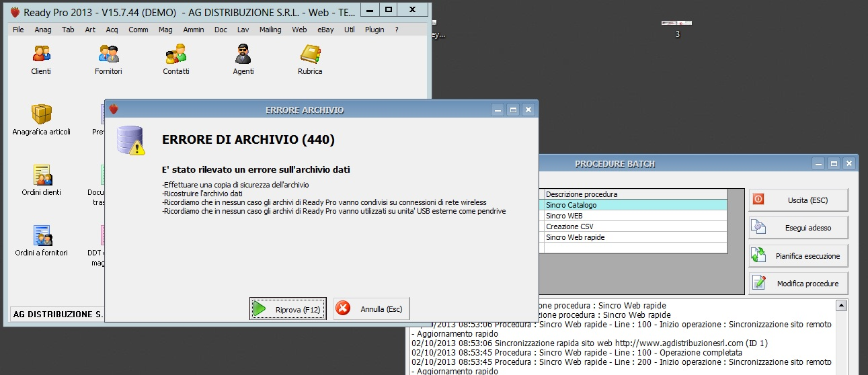This screenshot has width=868, height=375.
Task: Click the ERRORE DI ARCHIVIO (440) heading
Action: point(249,140)
